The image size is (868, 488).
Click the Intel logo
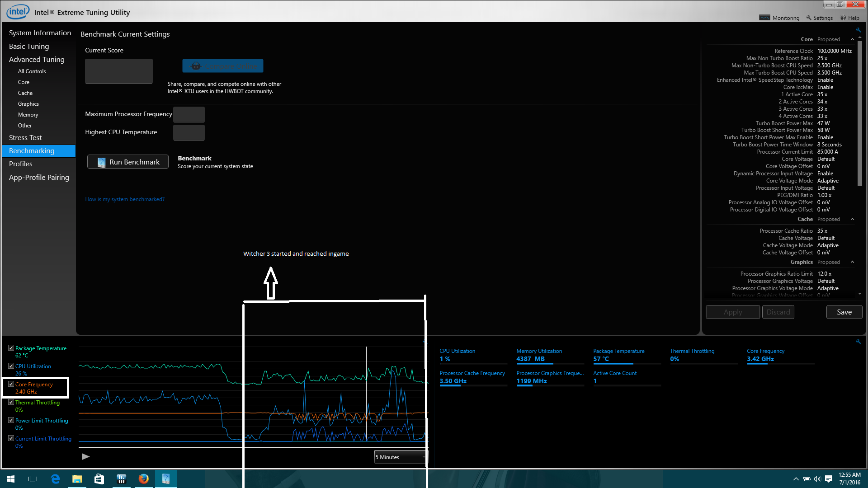coord(18,12)
